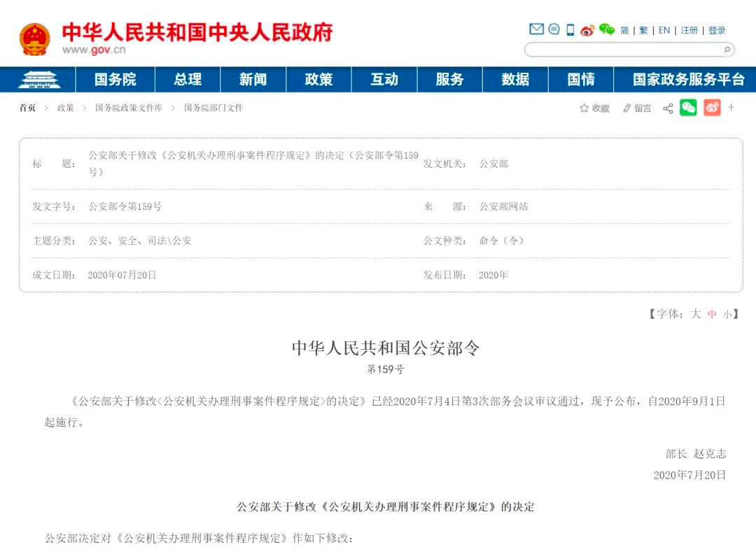Click the mobile version phone icon
Image resolution: width=756 pixels, height=554 pixels.
click(569, 30)
